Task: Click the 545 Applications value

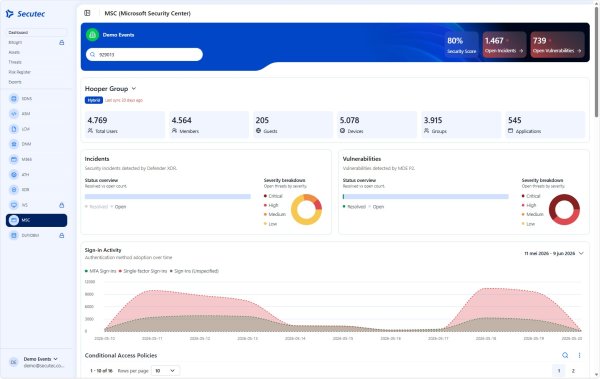Action: click(515, 120)
